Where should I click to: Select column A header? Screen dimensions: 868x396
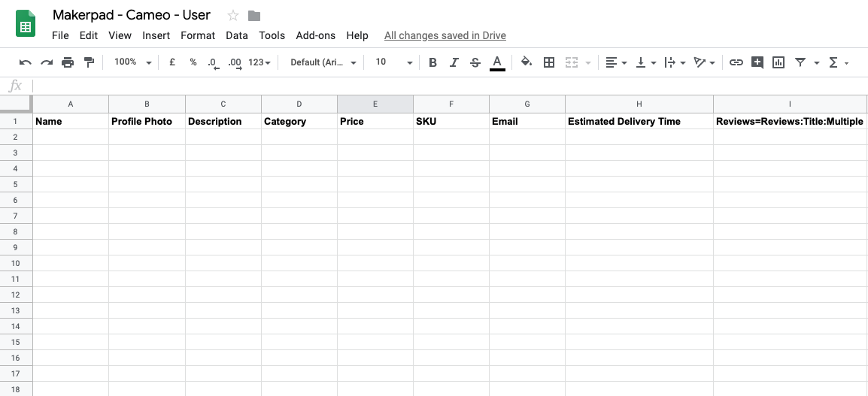pos(71,104)
